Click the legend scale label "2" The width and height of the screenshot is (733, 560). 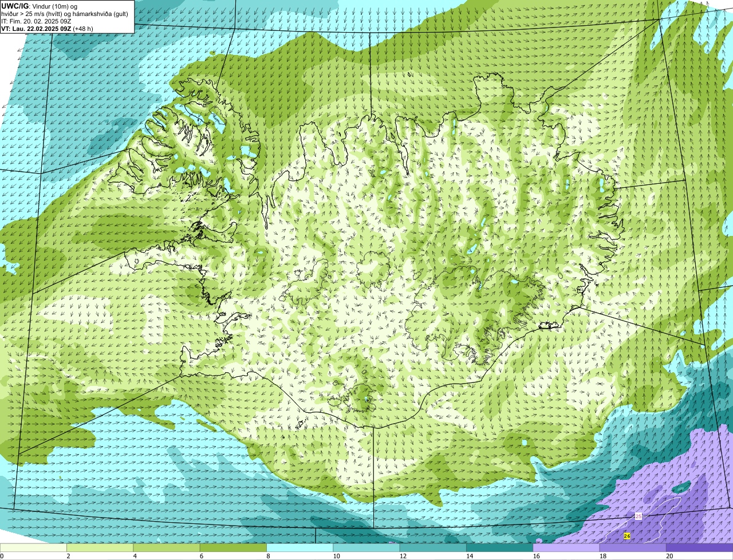tap(68, 556)
